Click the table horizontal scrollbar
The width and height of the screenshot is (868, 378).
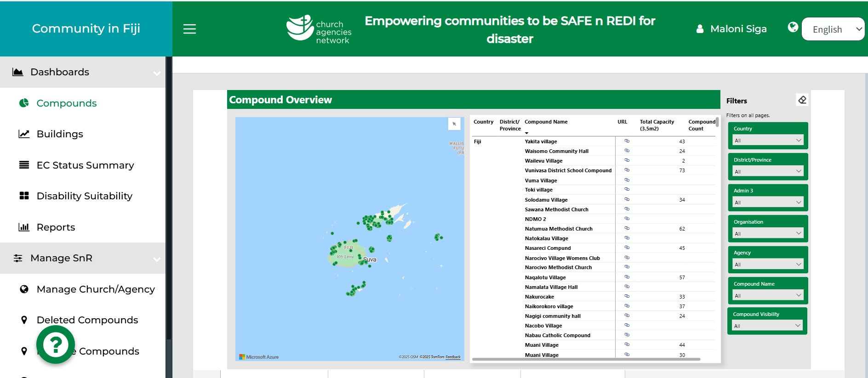(x=586, y=359)
